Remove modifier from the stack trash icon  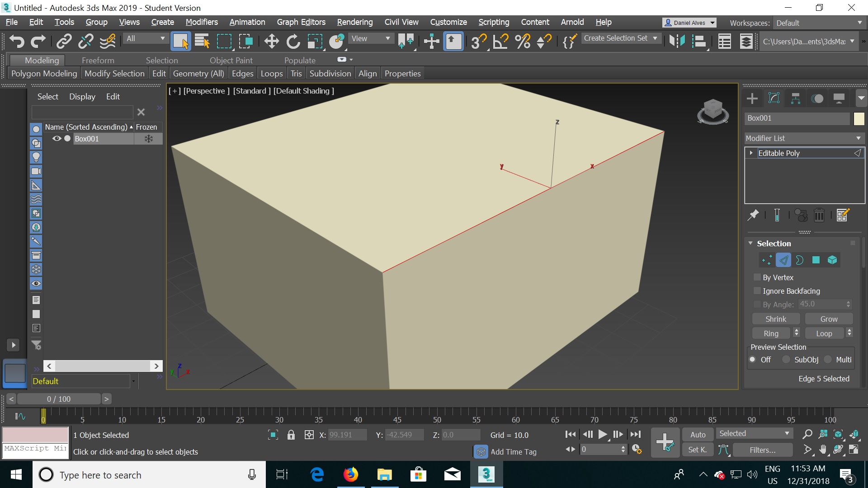click(x=819, y=215)
